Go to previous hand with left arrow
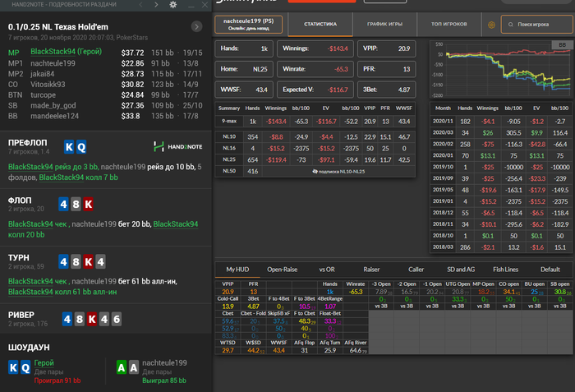 tap(140, 5)
